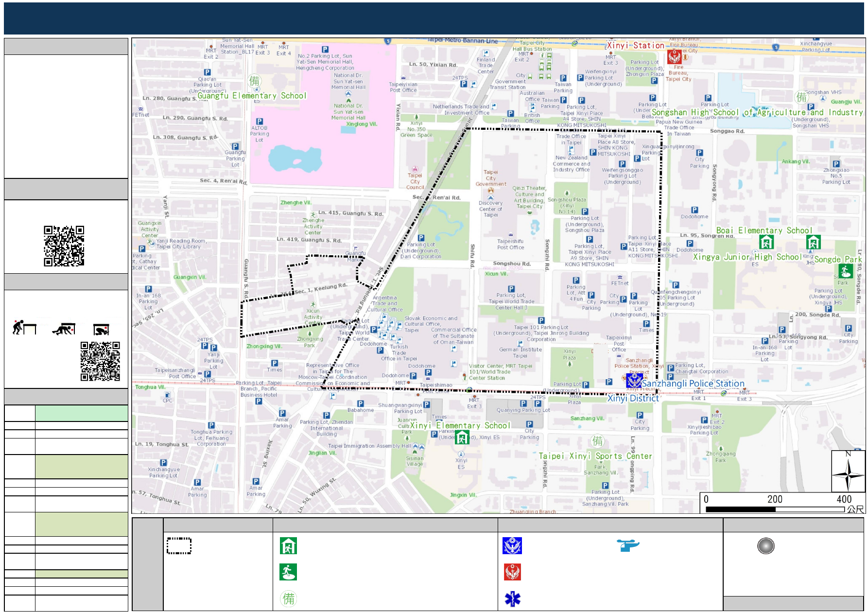This screenshot has height=614, width=868.
Task: Click the blue pond in the memorial hall grounds
Action: [x=295, y=158]
